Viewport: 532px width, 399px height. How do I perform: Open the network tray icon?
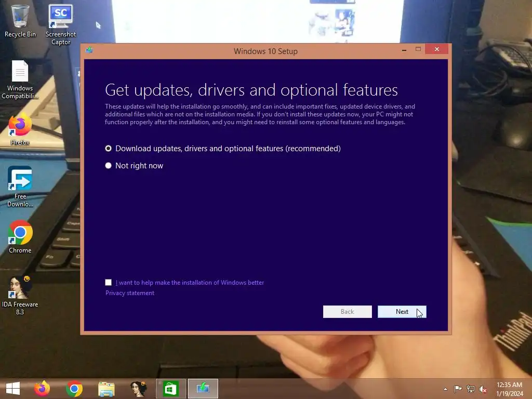click(x=471, y=389)
